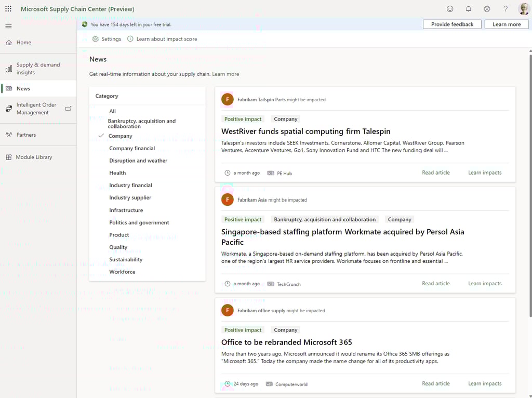Screen dimensions: 532x398
Task: Go to Partners in the sidebar
Action: point(26,135)
